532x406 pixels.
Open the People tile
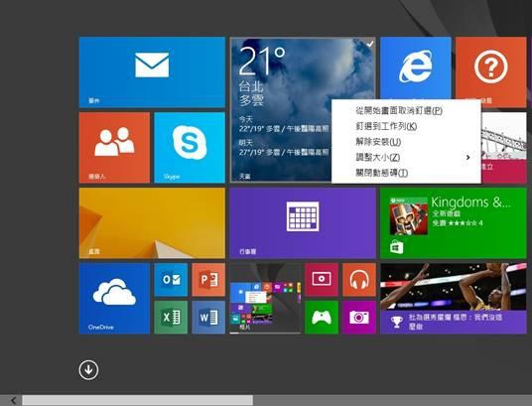point(114,148)
